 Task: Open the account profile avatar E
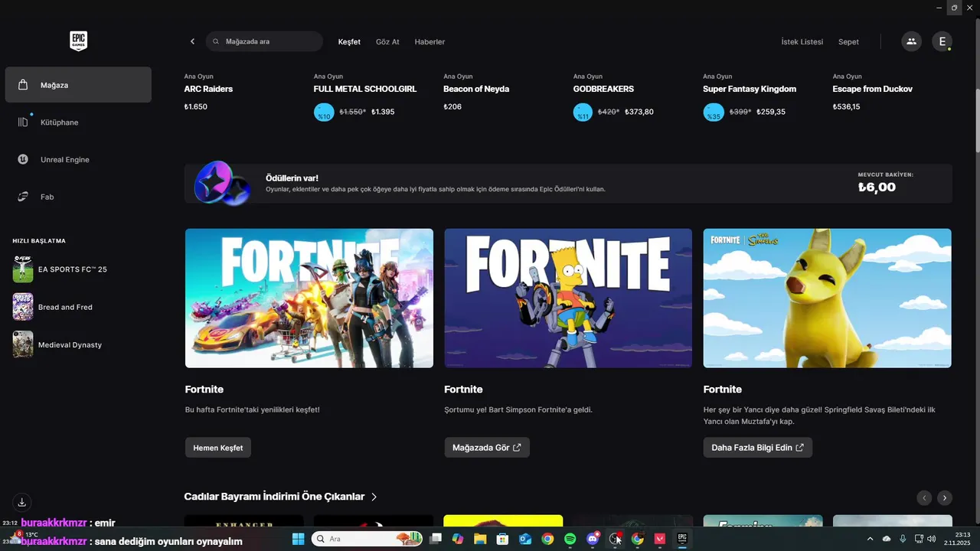(x=942, y=41)
